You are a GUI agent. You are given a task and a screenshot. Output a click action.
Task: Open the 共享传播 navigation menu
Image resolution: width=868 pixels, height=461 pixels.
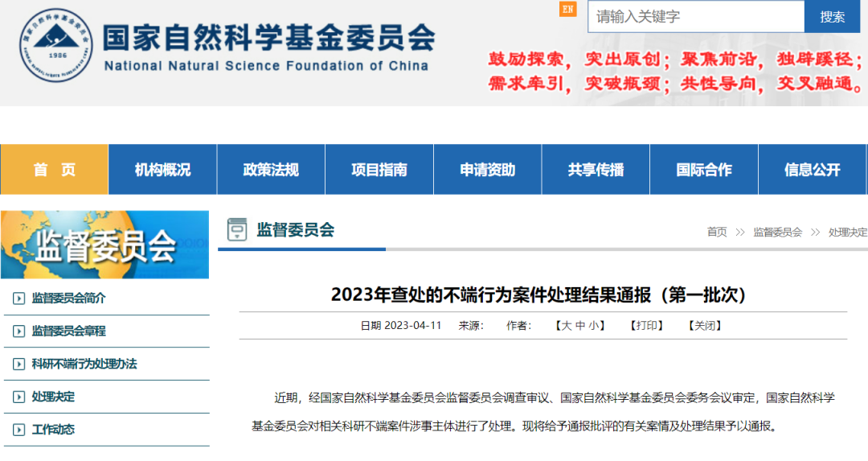[x=596, y=170]
